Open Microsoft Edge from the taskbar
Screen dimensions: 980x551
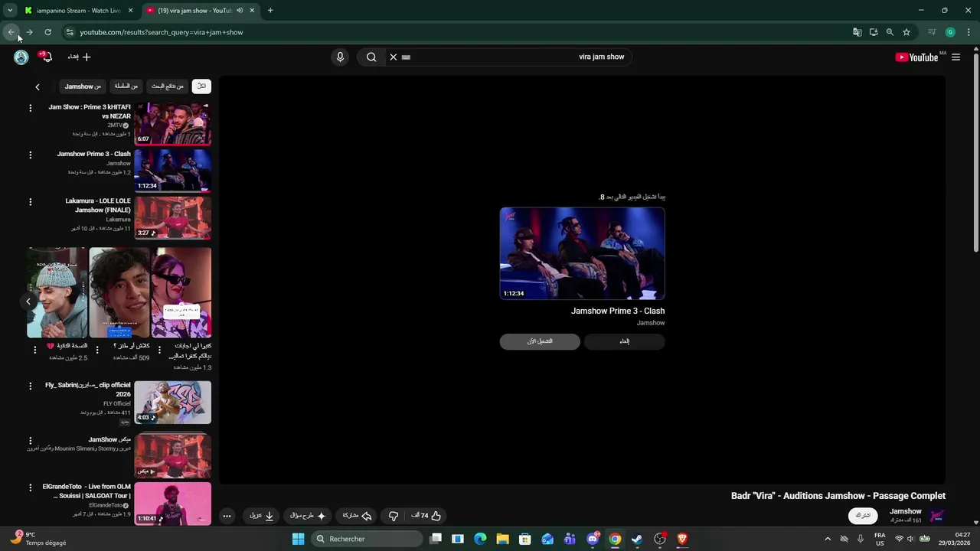coord(480,539)
